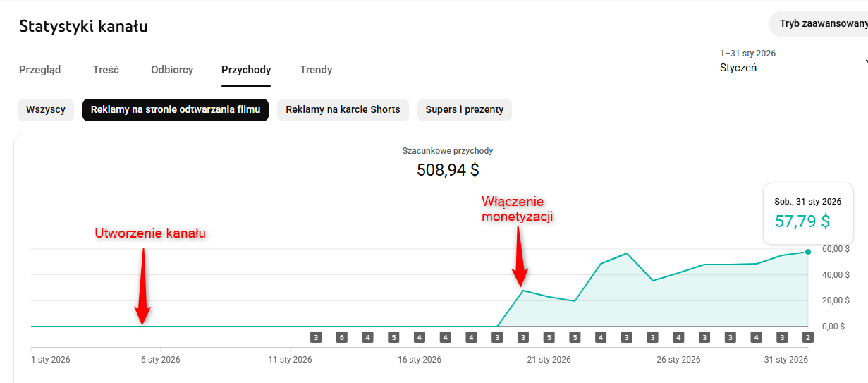Select Reklamy na stronie odtwarzania filmu chip

pos(176,110)
